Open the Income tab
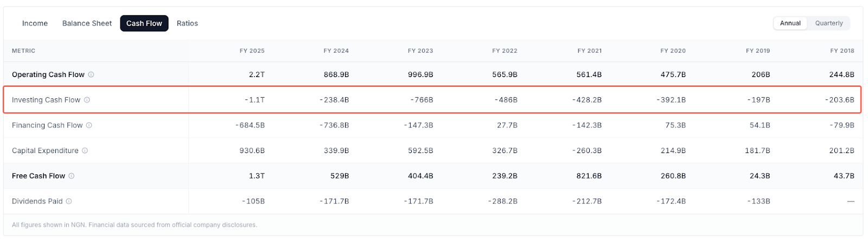This screenshot has height=241, width=868. click(x=35, y=23)
